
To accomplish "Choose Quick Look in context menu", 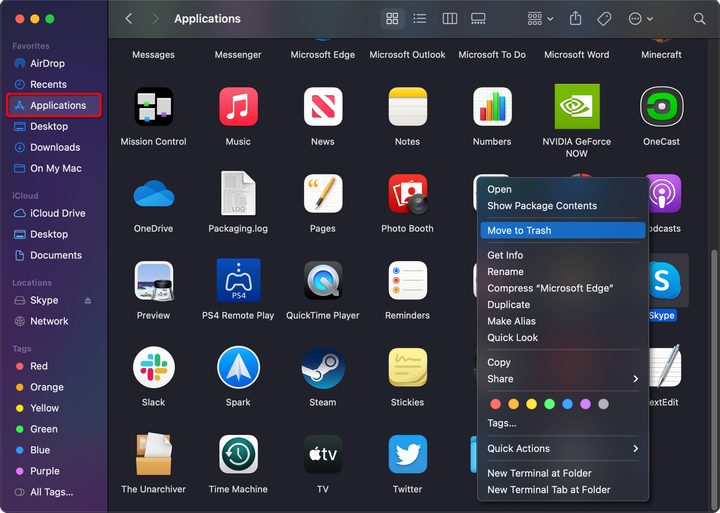I will pyautogui.click(x=562, y=338).
